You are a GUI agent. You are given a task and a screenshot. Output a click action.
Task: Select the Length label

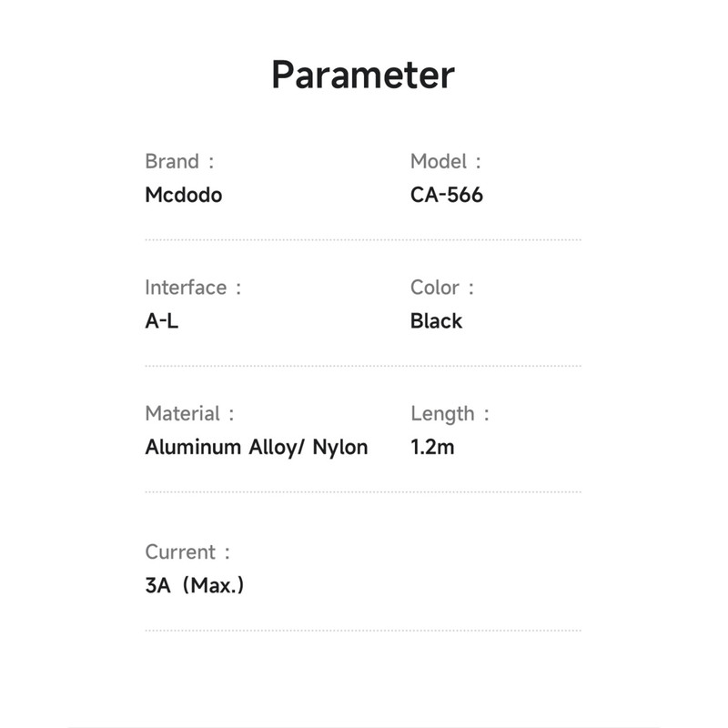(450, 414)
